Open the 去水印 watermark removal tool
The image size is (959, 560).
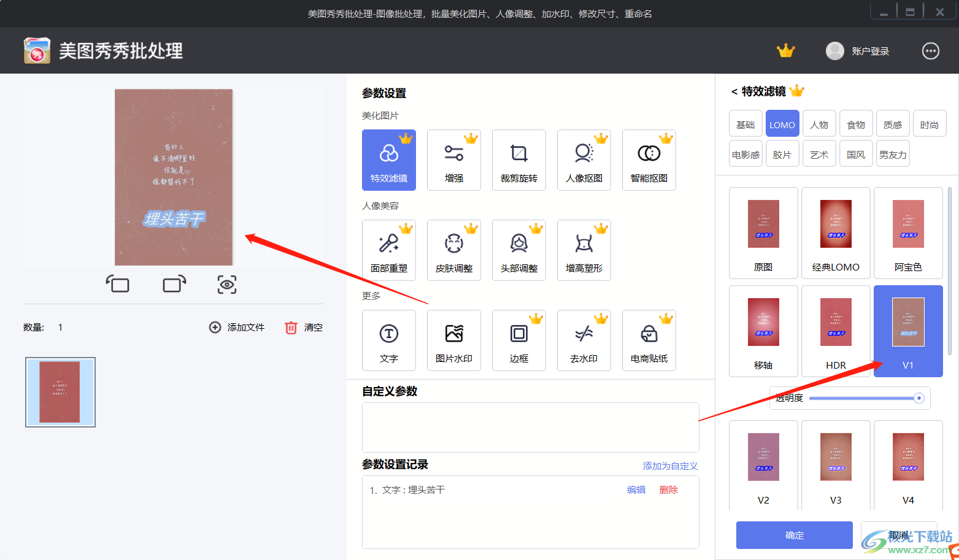[584, 340]
